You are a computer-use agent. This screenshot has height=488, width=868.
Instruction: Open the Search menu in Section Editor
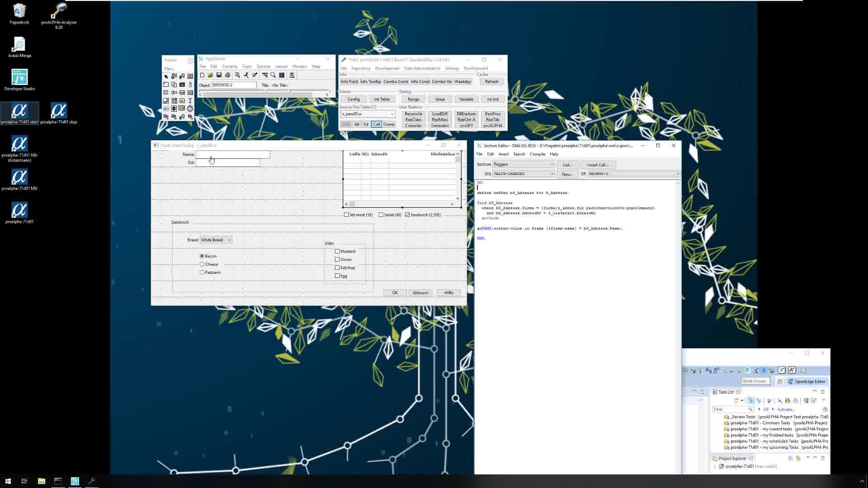[519, 154]
